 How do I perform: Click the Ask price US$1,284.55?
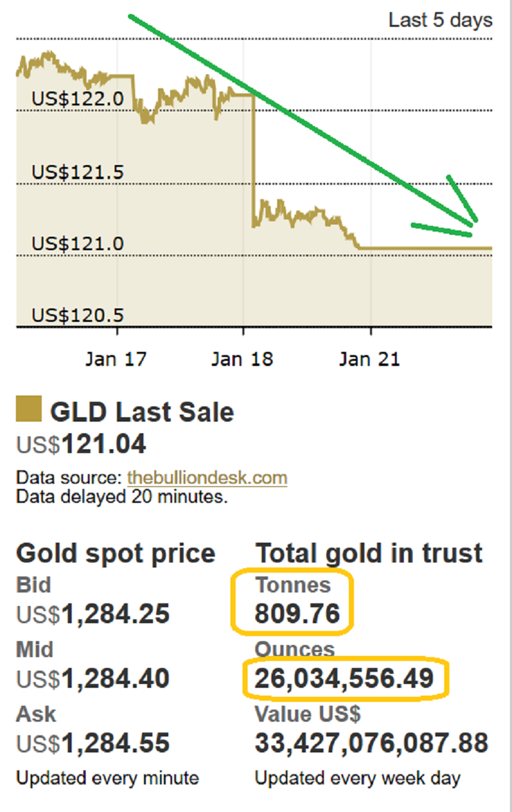tap(93, 744)
